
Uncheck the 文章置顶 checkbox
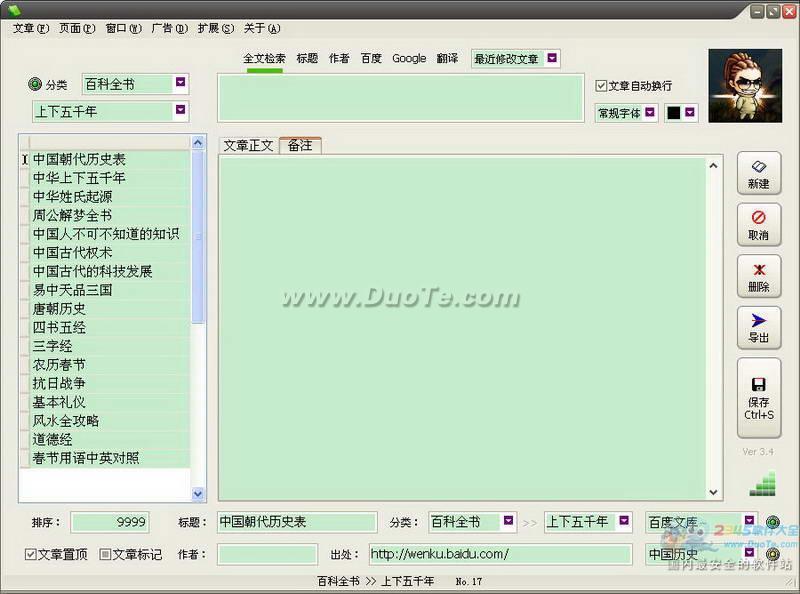click(x=31, y=554)
